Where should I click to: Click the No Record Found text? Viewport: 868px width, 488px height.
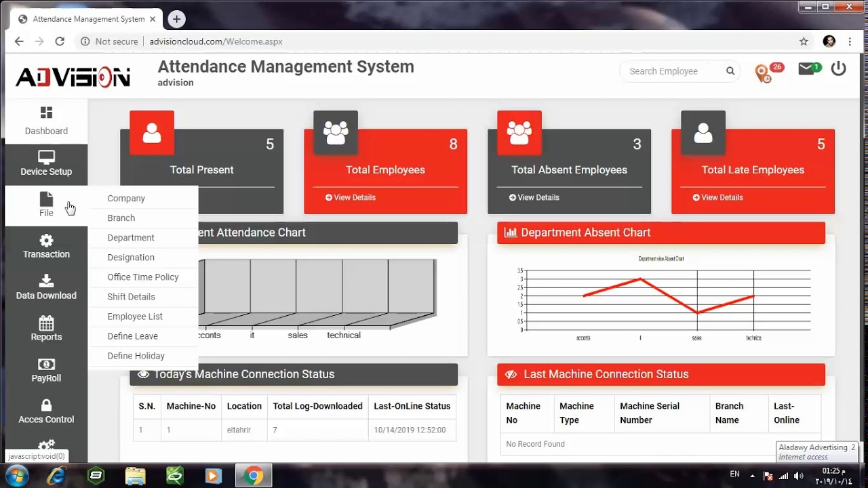535,444
